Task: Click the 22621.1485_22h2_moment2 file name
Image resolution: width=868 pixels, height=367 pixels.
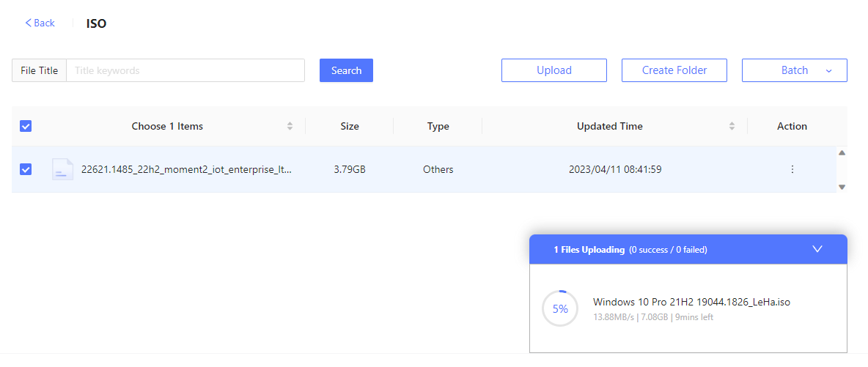Action: 186,169
